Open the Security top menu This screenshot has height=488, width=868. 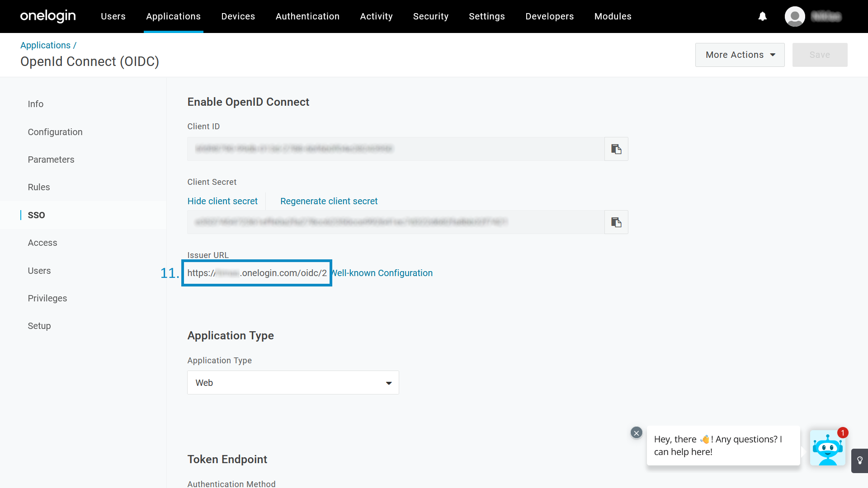click(x=431, y=16)
